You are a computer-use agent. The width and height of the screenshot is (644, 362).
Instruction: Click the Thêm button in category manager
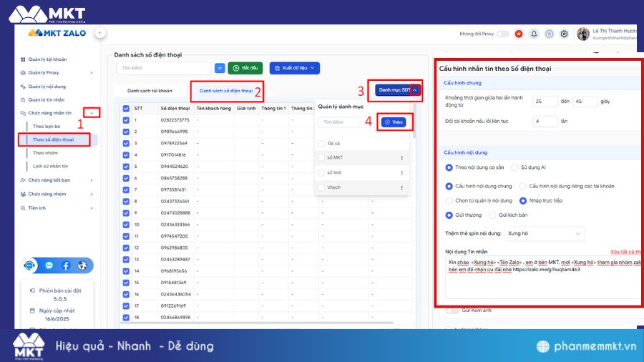coord(394,122)
